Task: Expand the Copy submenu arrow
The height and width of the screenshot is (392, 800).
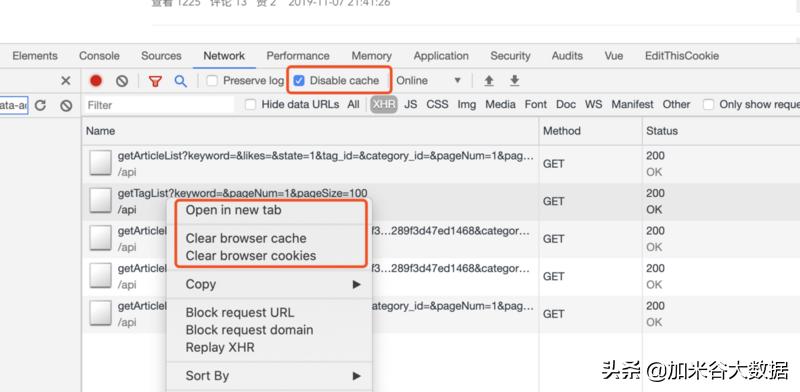Action: (357, 284)
